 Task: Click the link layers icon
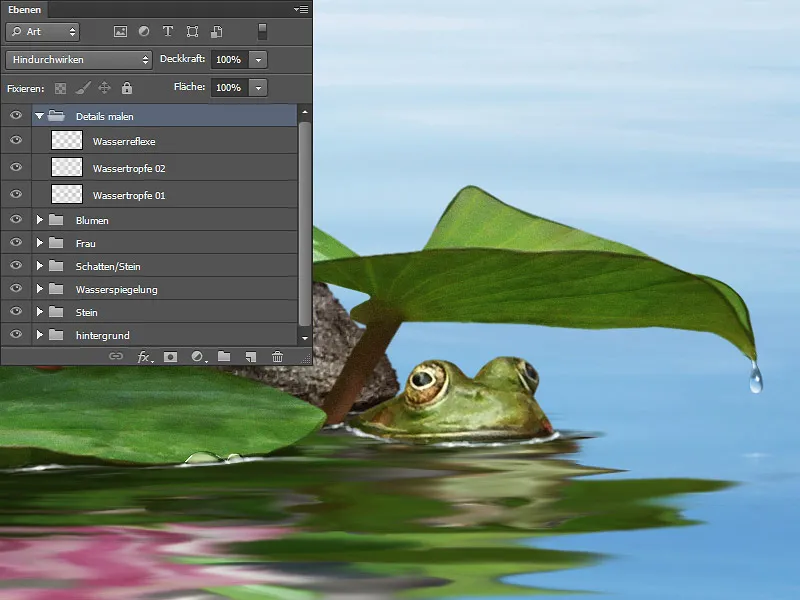[x=116, y=356]
